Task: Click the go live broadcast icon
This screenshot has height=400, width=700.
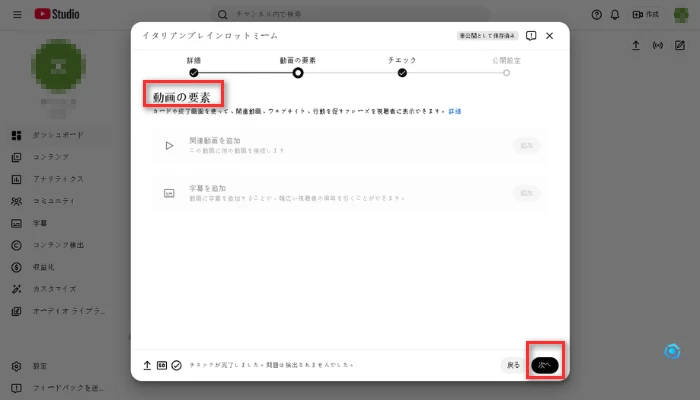Action: click(658, 45)
